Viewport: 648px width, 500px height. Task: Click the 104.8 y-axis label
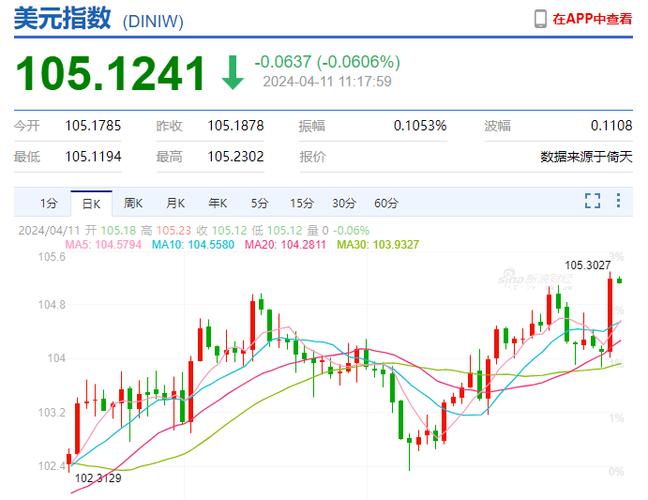tap(52, 305)
